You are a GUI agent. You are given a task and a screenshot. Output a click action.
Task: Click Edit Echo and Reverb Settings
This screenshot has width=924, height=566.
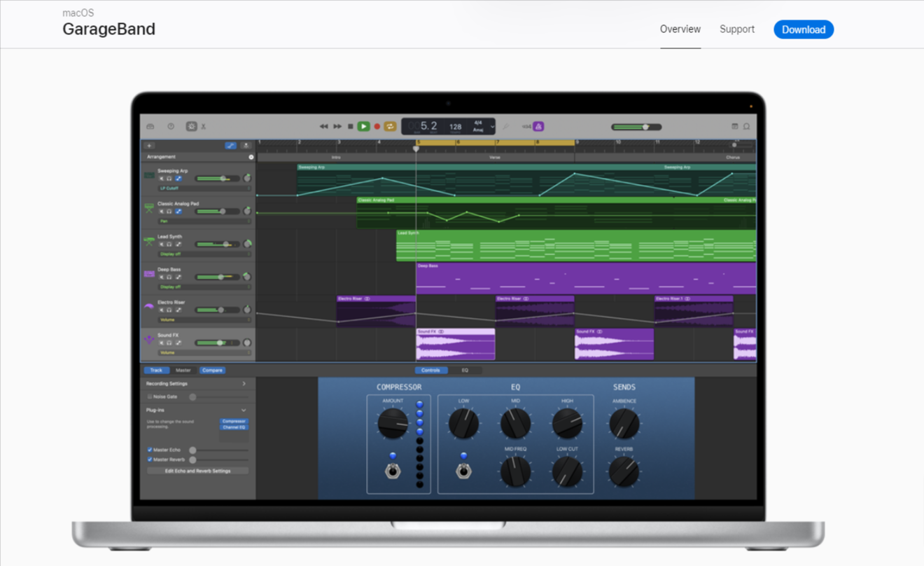pyautogui.click(x=198, y=471)
